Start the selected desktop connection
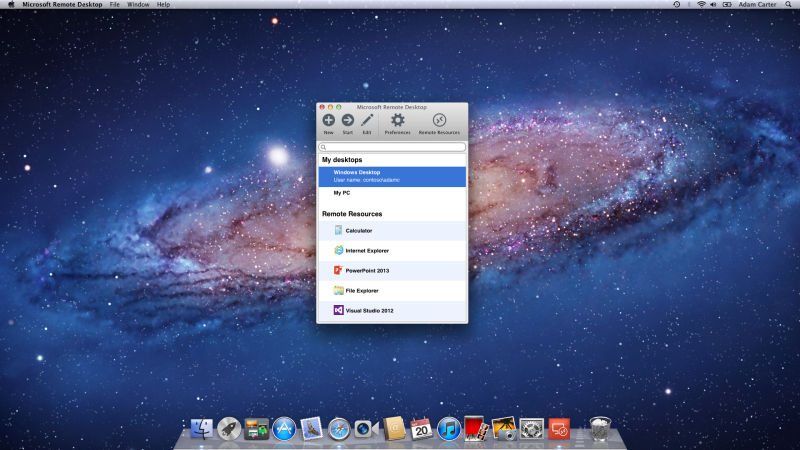The width and height of the screenshot is (800, 450). 347,120
